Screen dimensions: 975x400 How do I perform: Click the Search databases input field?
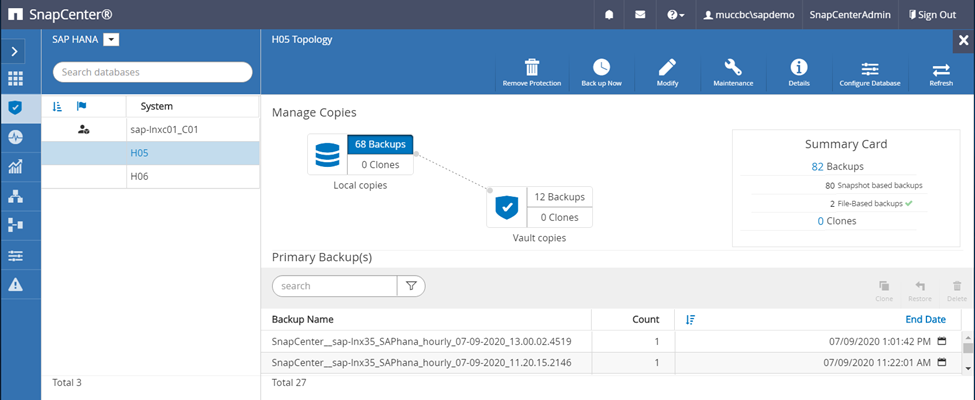point(153,72)
